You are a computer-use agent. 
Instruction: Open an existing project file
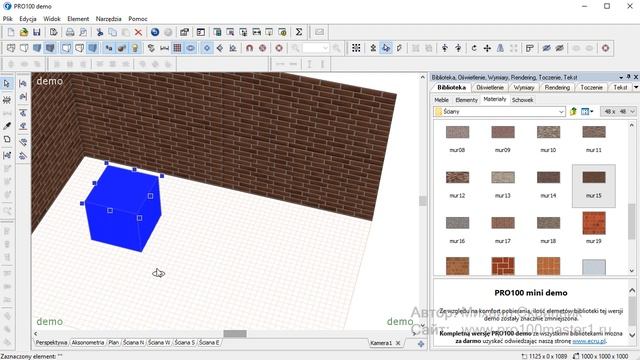[24, 32]
